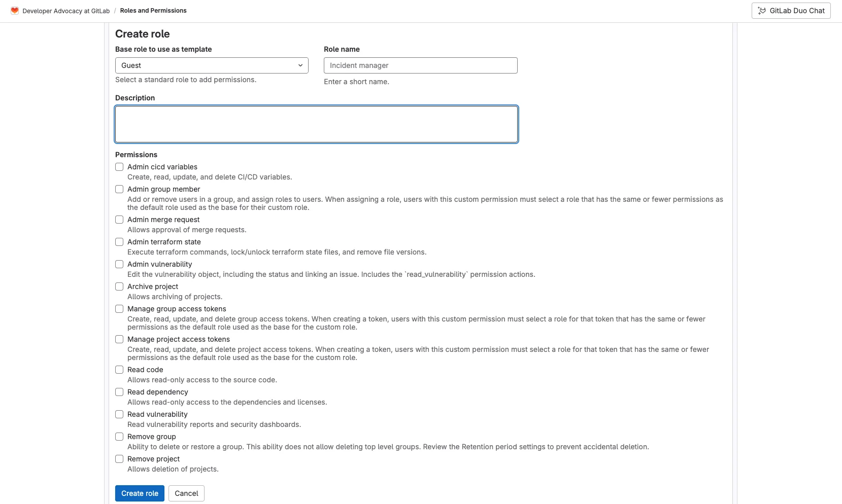Enable Manage project access tokens
The width and height of the screenshot is (842, 504).
pos(119,339)
